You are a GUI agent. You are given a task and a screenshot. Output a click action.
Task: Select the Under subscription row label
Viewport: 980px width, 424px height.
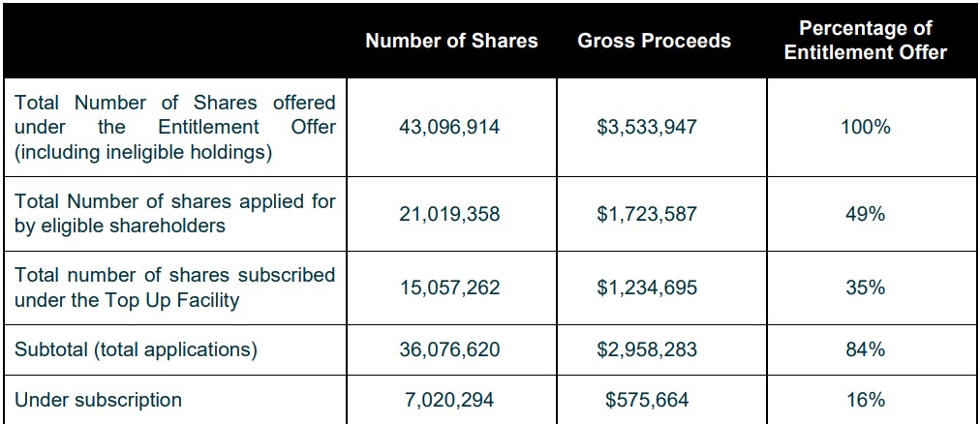tap(98, 400)
